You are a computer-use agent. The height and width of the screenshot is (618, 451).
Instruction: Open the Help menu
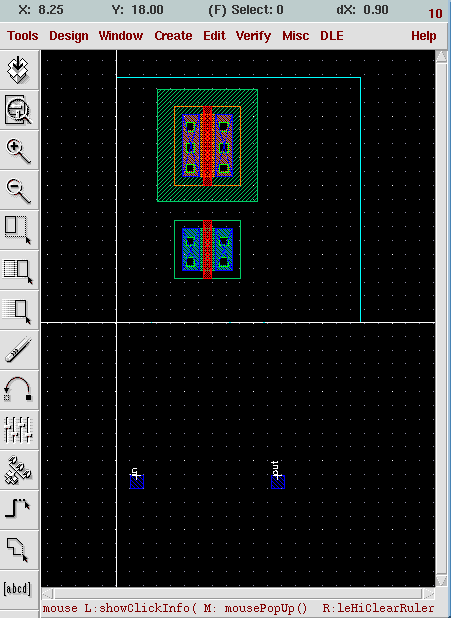point(423,36)
